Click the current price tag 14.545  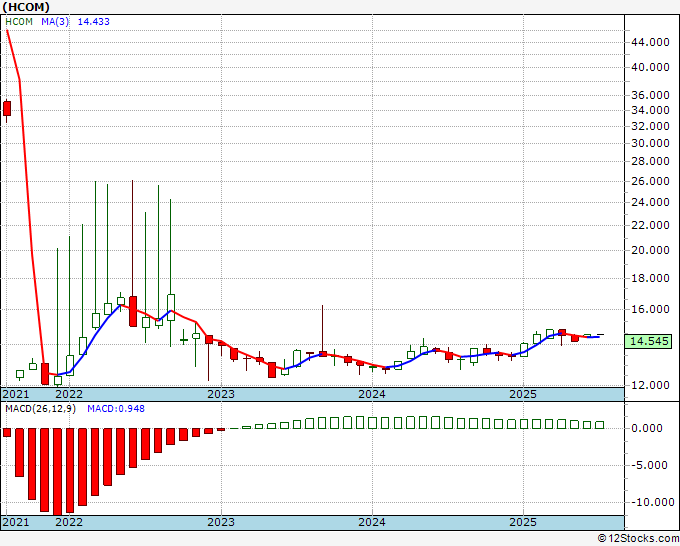pos(649,341)
